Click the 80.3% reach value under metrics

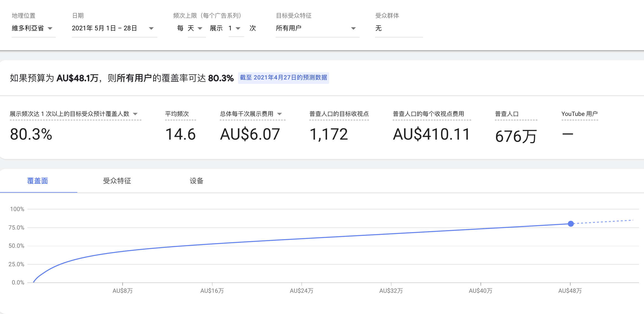pos(31,134)
